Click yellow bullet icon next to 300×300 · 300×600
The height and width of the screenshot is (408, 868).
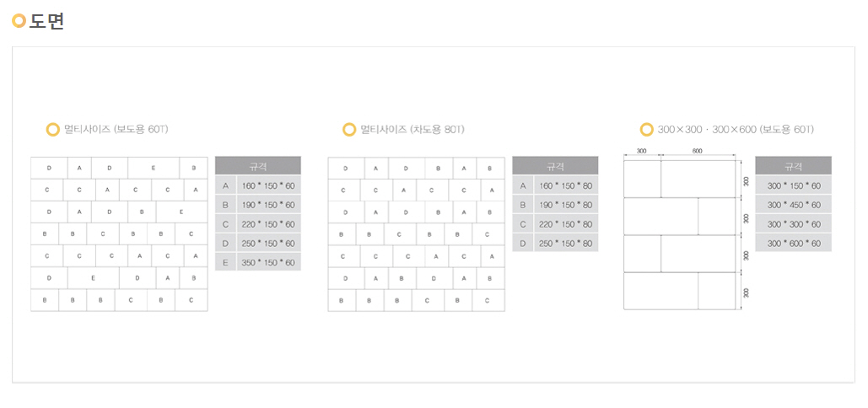(647, 130)
